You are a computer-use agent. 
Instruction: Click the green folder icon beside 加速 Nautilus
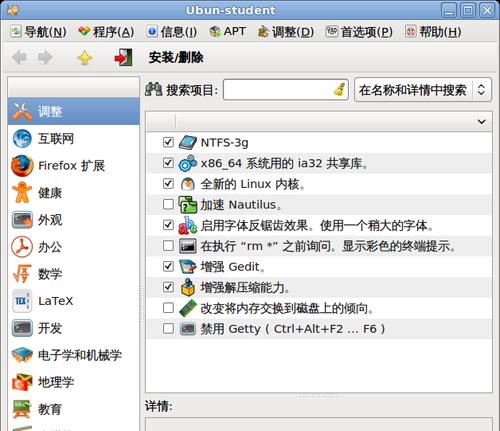(x=188, y=205)
